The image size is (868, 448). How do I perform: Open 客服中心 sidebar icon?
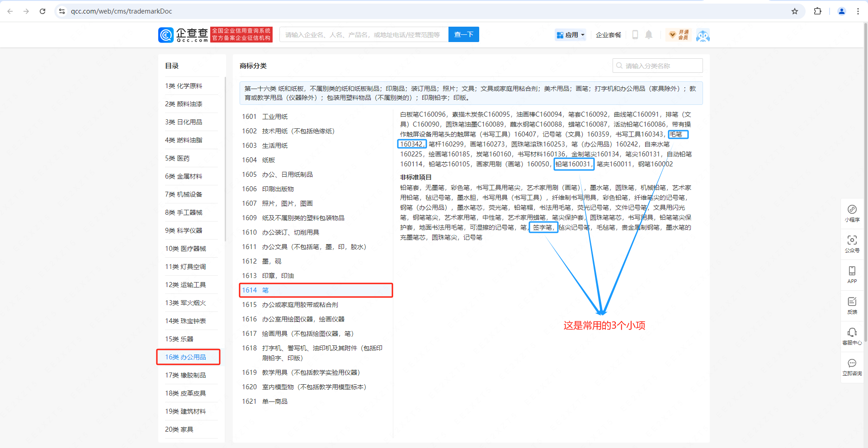pyautogui.click(x=852, y=336)
